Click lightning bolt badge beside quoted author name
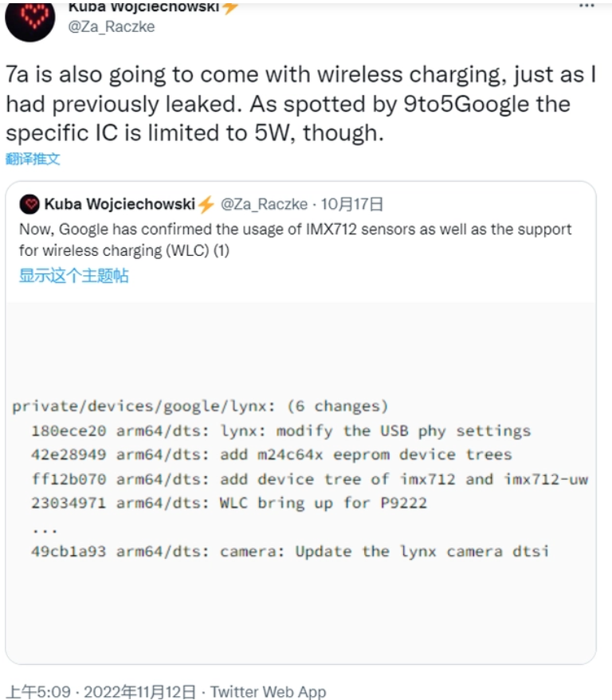 [206, 204]
